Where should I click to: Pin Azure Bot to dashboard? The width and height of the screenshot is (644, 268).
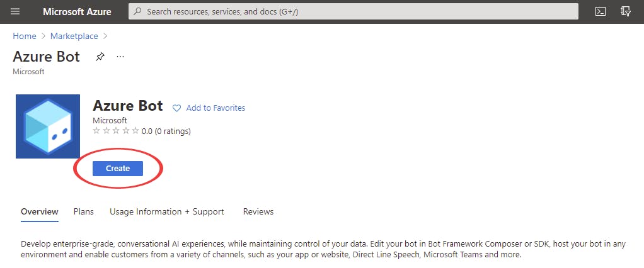[100, 57]
